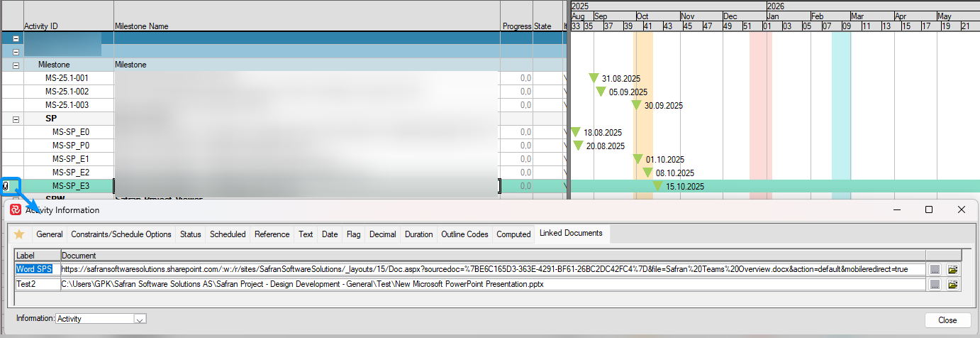
Task: Click the Progress column header
Action: (517, 26)
